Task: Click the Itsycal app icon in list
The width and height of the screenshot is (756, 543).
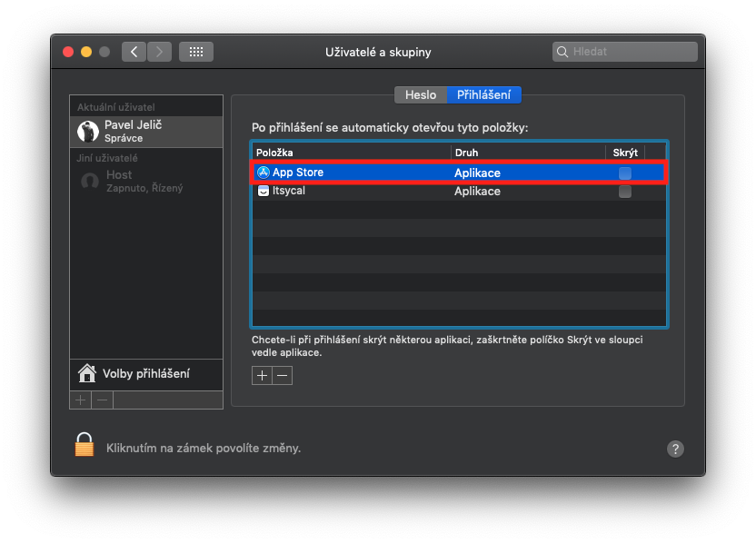Action: click(263, 192)
